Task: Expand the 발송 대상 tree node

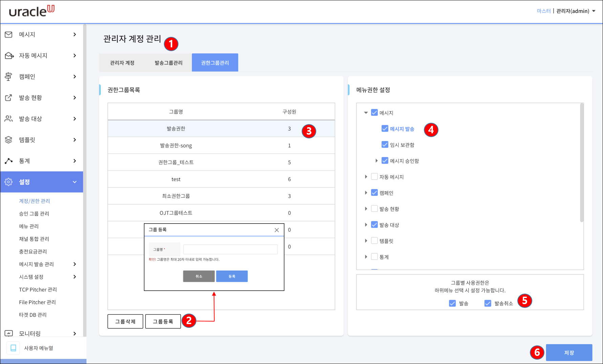Action: pyautogui.click(x=366, y=225)
